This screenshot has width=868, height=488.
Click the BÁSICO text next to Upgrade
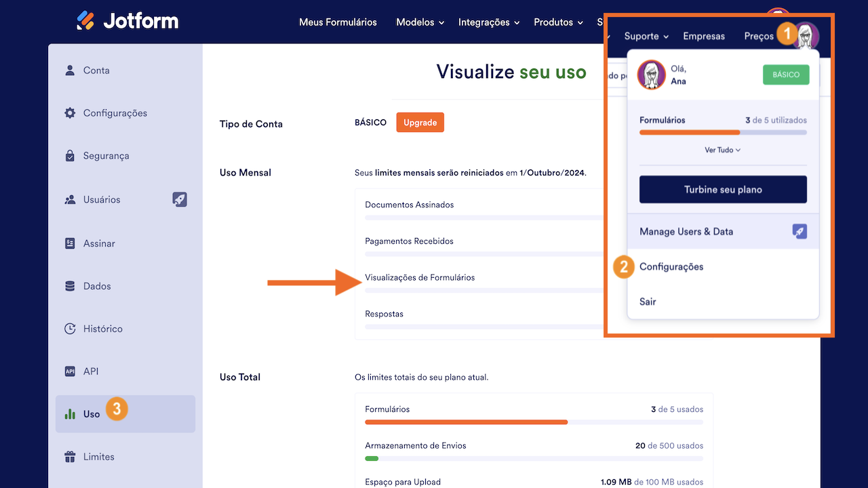[370, 123]
